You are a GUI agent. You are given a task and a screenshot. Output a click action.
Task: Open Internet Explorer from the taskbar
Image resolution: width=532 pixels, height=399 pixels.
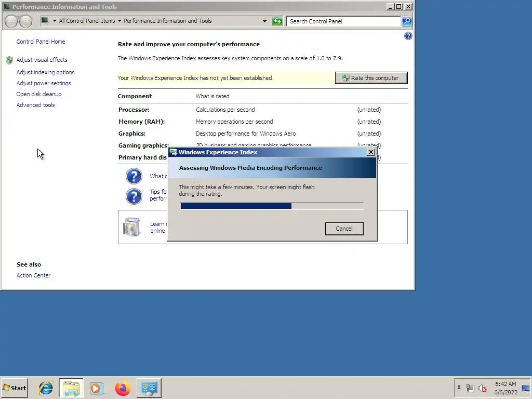[x=46, y=388]
